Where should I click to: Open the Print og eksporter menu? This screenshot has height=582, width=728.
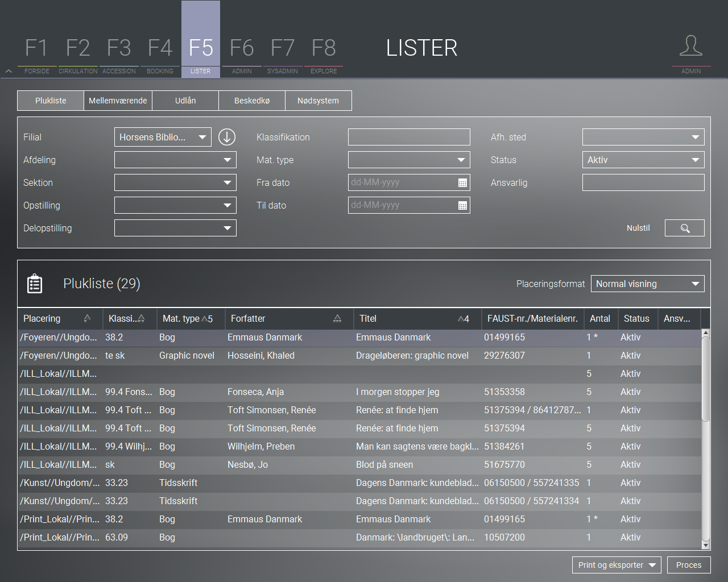[617, 565]
